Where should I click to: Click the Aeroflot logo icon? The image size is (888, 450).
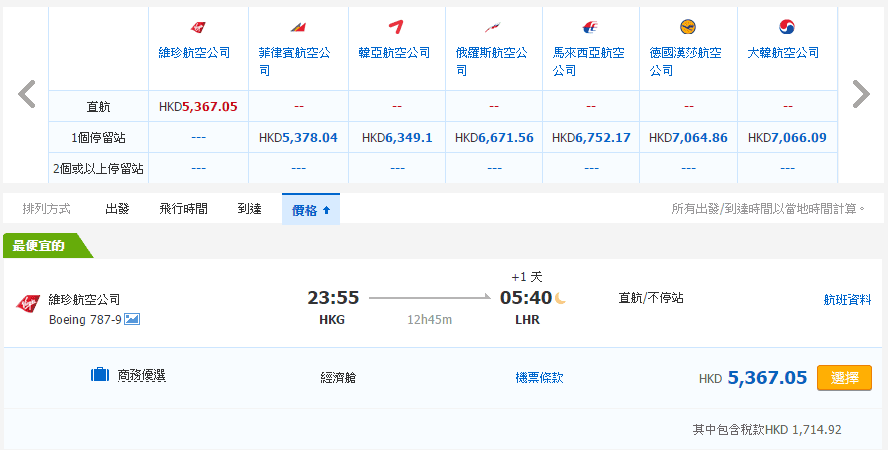(x=492, y=27)
